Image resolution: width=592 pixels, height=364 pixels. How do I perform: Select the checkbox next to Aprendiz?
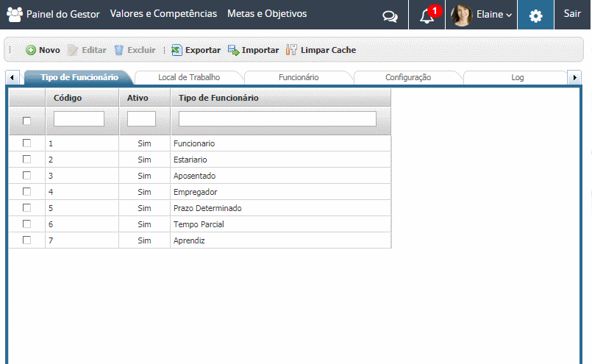(27, 240)
